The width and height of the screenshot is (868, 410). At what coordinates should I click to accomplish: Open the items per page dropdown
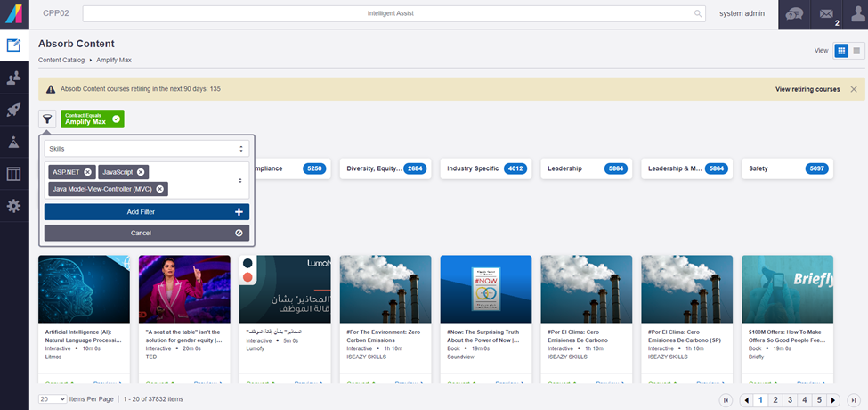coord(53,399)
